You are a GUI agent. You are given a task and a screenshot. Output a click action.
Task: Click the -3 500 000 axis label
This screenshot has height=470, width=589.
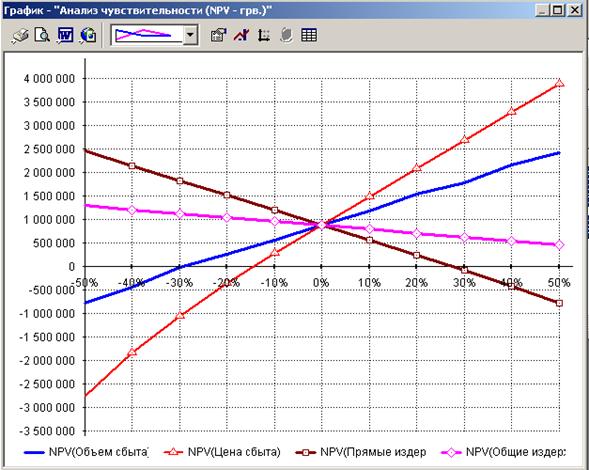pyautogui.click(x=47, y=431)
